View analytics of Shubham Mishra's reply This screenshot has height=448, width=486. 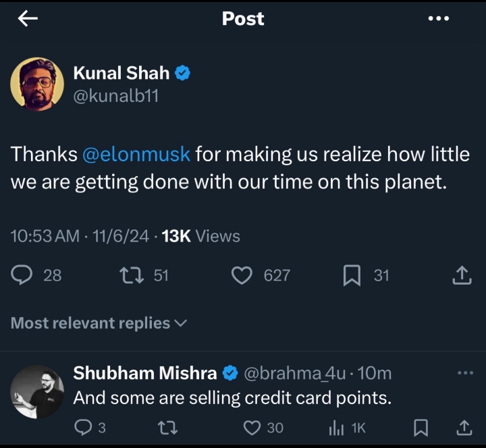pyautogui.click(x=336, y=427)
